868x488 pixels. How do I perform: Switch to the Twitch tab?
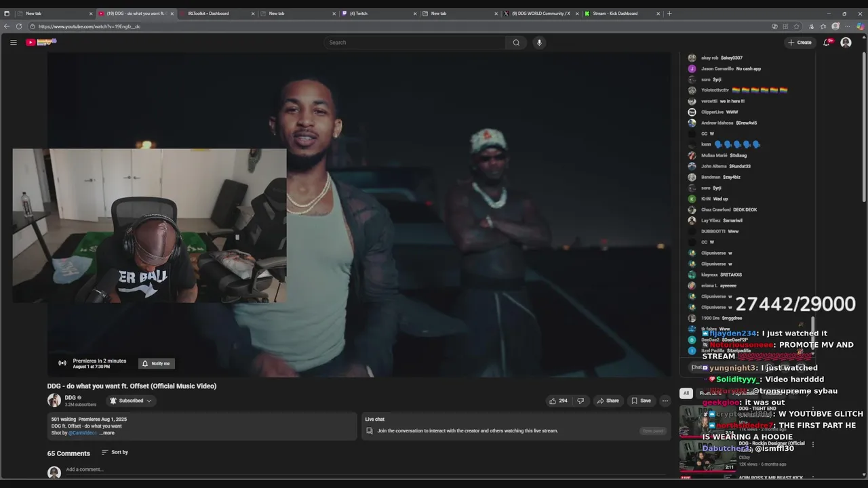click(x=379, y=13)
